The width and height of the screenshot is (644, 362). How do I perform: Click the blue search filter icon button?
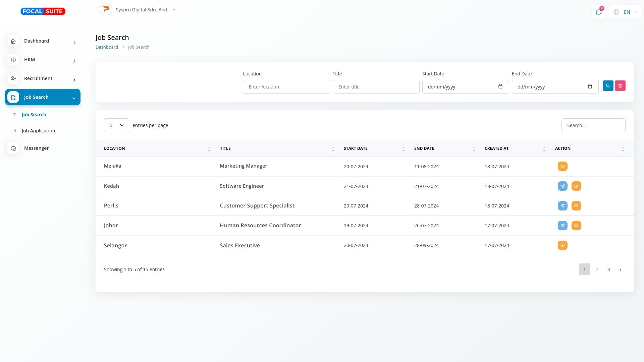608,86
